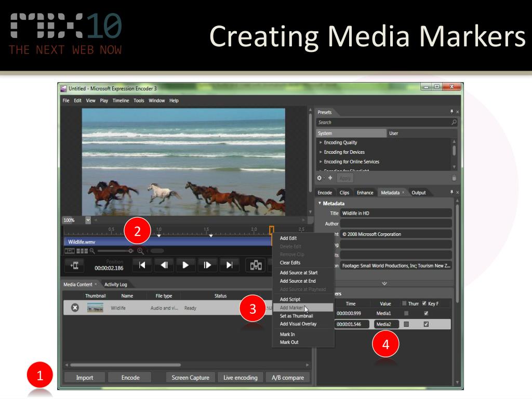Click the three-block grid icon under the timeline
The image size is (532, 399).
(82, 251)
